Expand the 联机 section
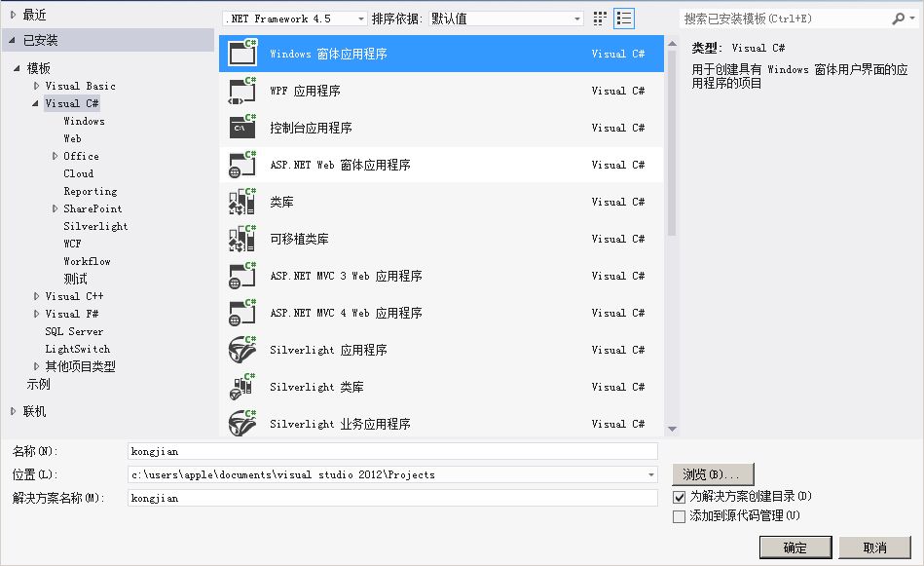The width and height of the screenshot is (924, 566). [13, 411]
